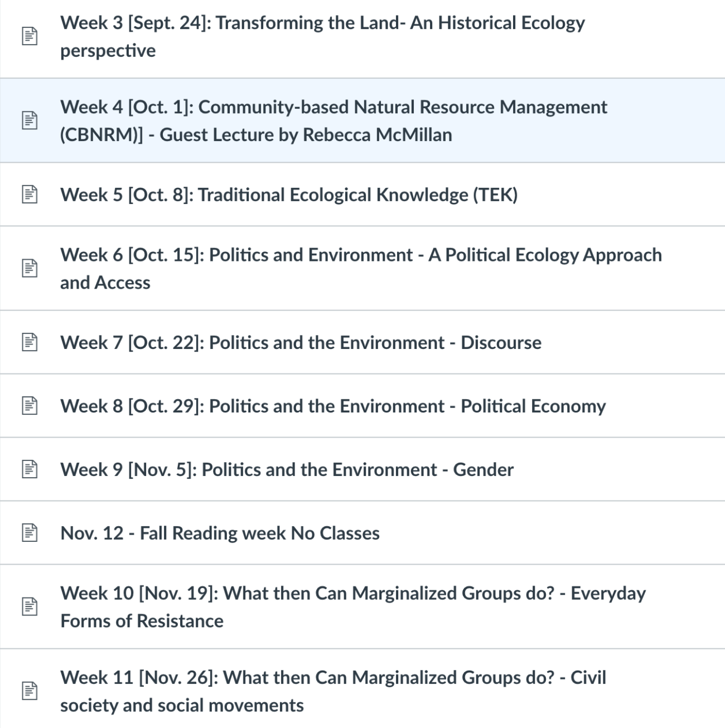Screen dimensions: 725x728
Task: Open Week 6 Political Ecology Approach page
Action: (x=361, y=255)
